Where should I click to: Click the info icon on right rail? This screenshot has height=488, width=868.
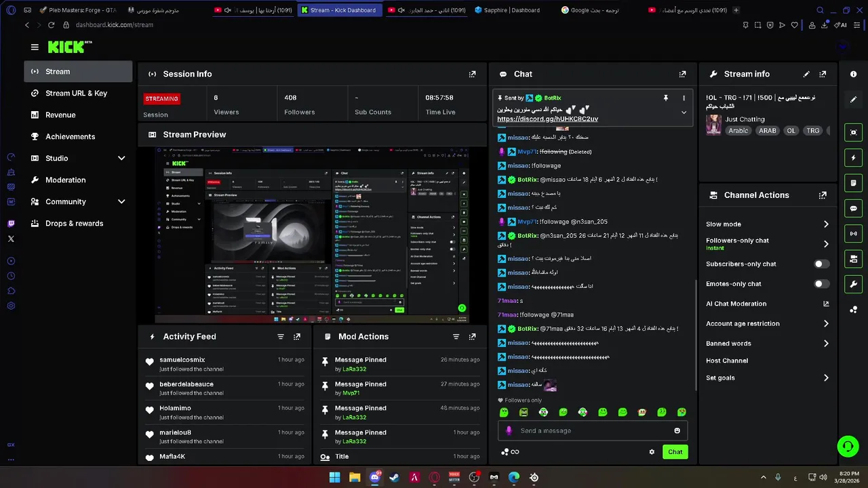(854, 74)
